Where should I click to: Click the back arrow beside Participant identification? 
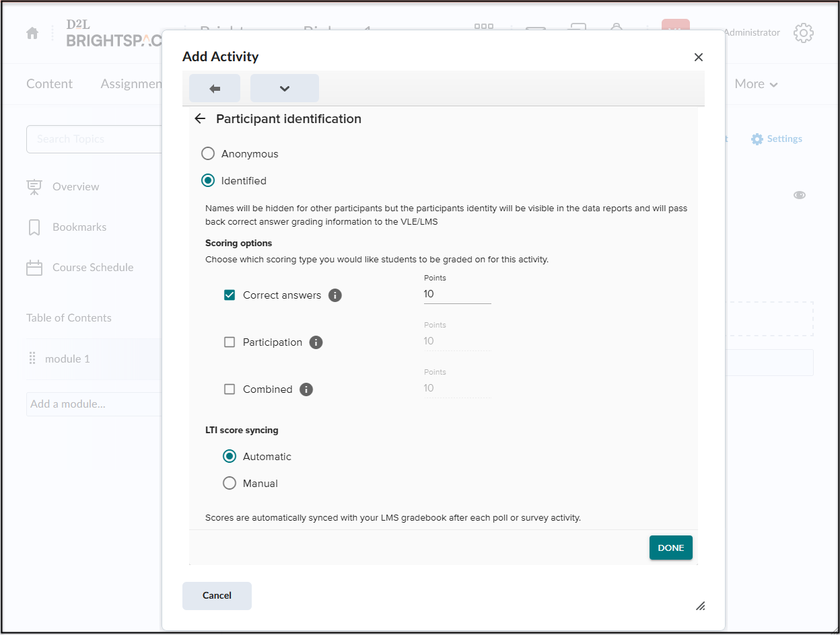(199, 119)
